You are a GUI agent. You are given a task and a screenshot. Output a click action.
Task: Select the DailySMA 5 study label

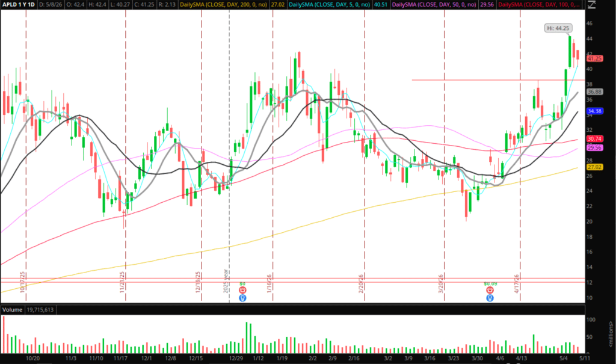click(330, 5)
